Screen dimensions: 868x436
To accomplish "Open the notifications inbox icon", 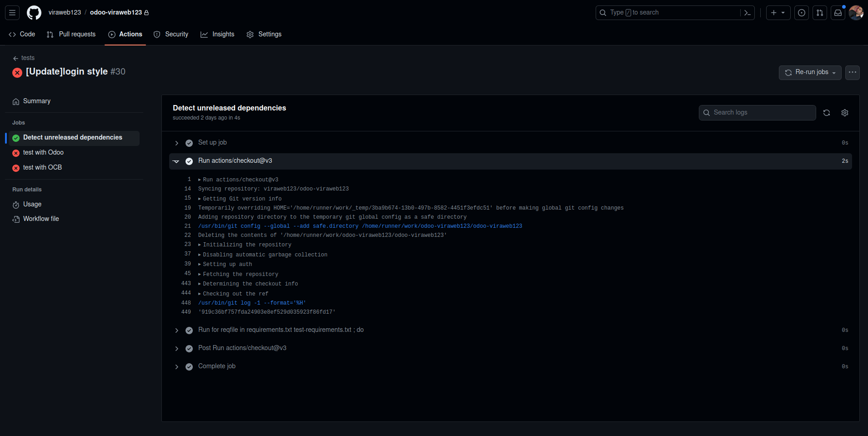I will pos(838,13).
